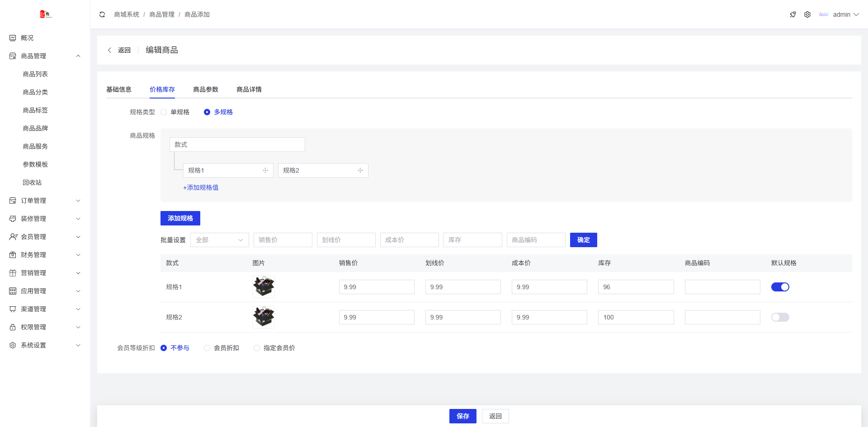Click the 应用管理 sidebar icon
Screen dimensions: 868x427
13,291
